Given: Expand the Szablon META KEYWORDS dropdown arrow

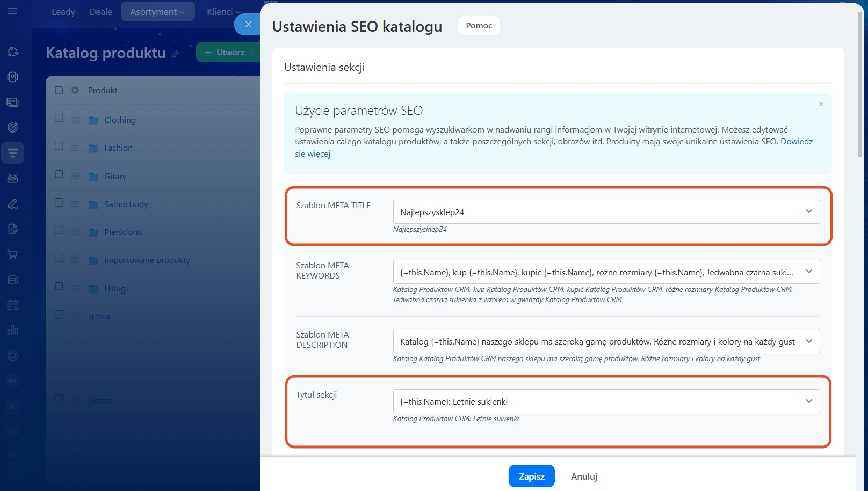Looking at the screenshot, I should click(x=808, y=272).
